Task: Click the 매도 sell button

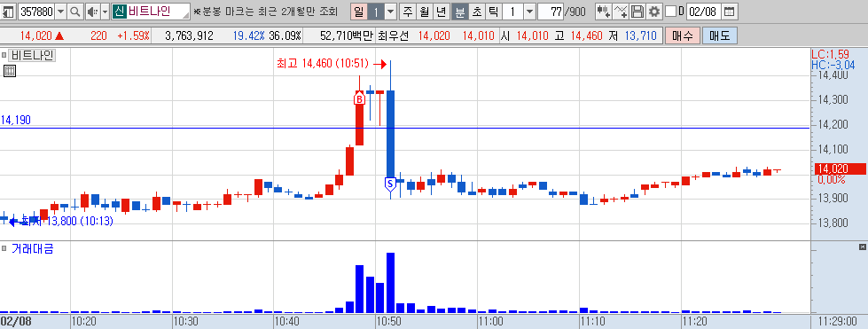Action: tap(720, 36)
